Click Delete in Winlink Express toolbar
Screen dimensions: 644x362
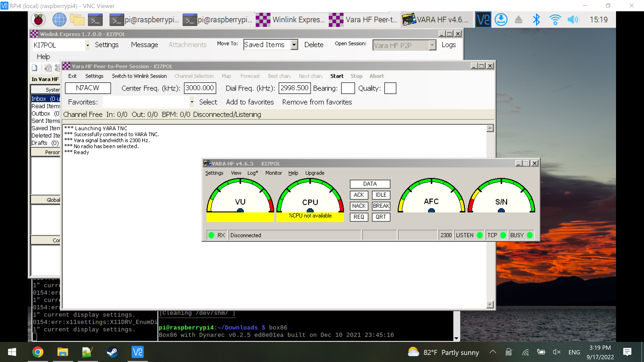[314, 45]
